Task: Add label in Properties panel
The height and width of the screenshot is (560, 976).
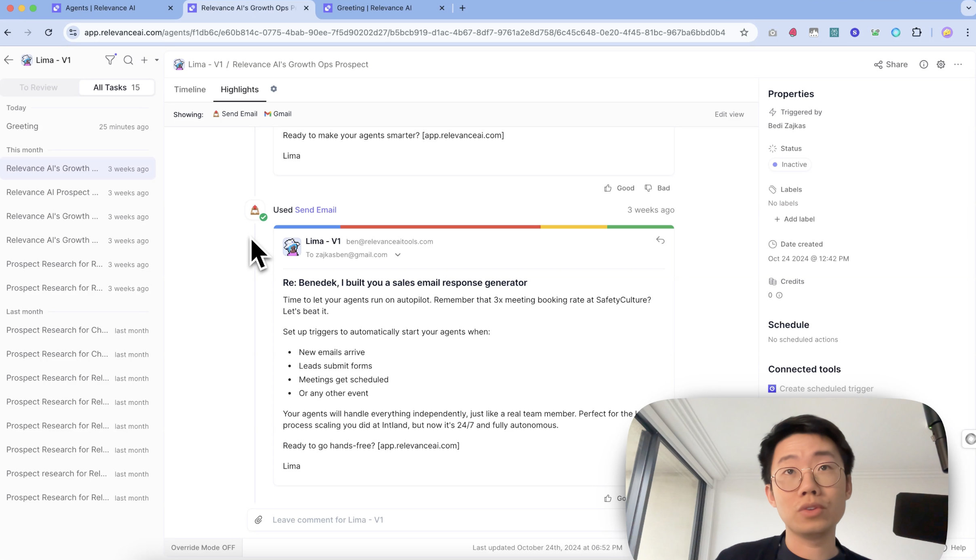Action: pyautogui.click(x=794, y=219)
